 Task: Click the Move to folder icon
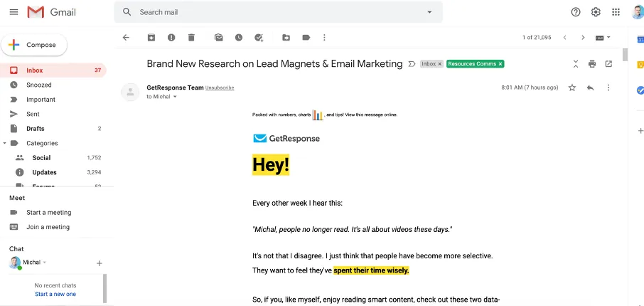(286, 37)
